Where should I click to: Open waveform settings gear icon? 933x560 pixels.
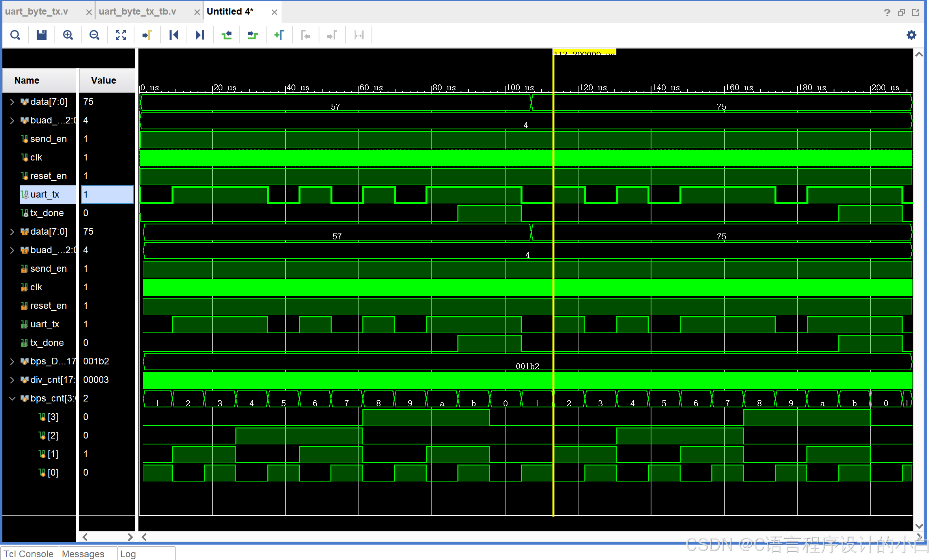tap(911, 35)
